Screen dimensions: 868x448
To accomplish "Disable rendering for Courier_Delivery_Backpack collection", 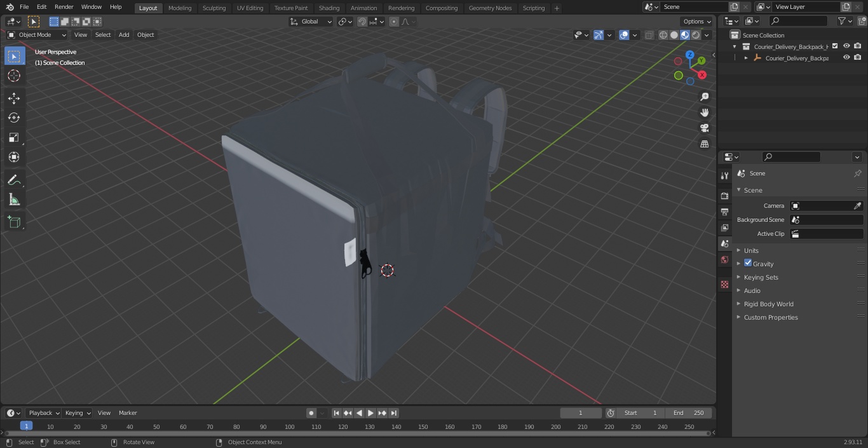I will click(x=858, y=46).
